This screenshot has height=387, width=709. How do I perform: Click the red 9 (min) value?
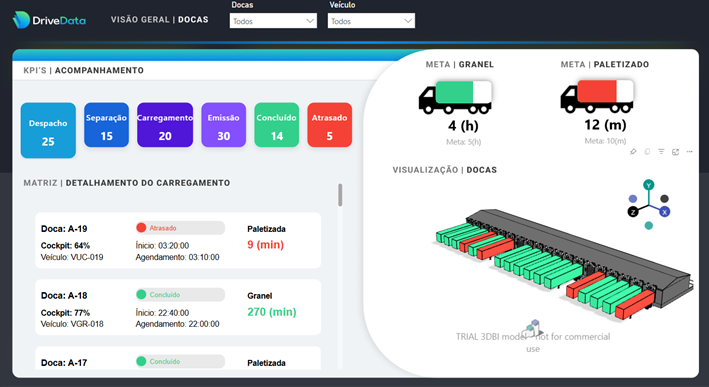tap(265, 245)
